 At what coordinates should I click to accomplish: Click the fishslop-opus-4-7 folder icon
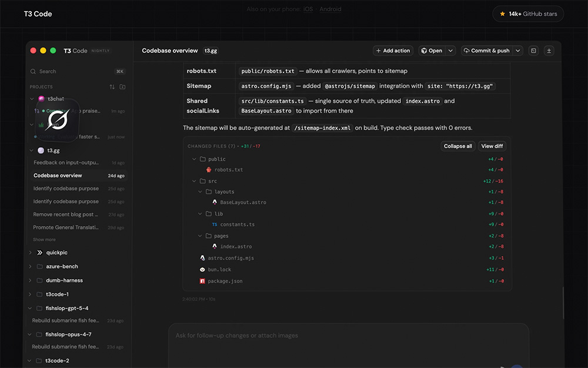pos(39,334)
